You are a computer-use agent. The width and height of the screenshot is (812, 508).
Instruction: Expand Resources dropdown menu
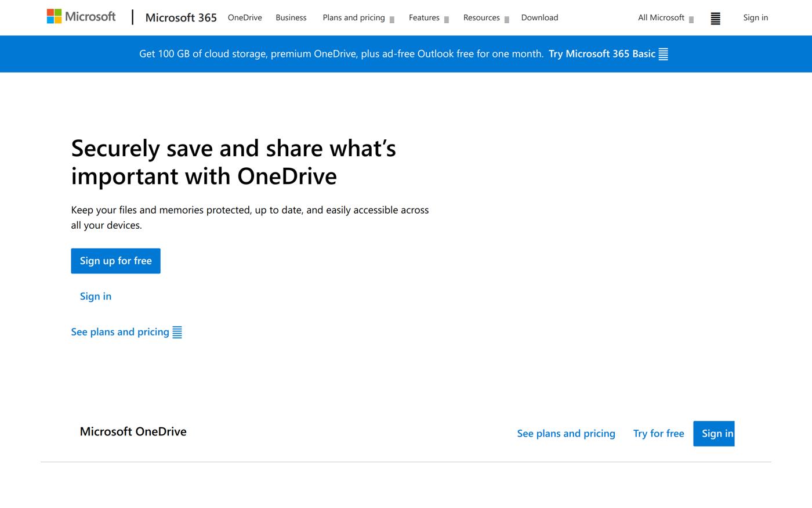point(486,18)
